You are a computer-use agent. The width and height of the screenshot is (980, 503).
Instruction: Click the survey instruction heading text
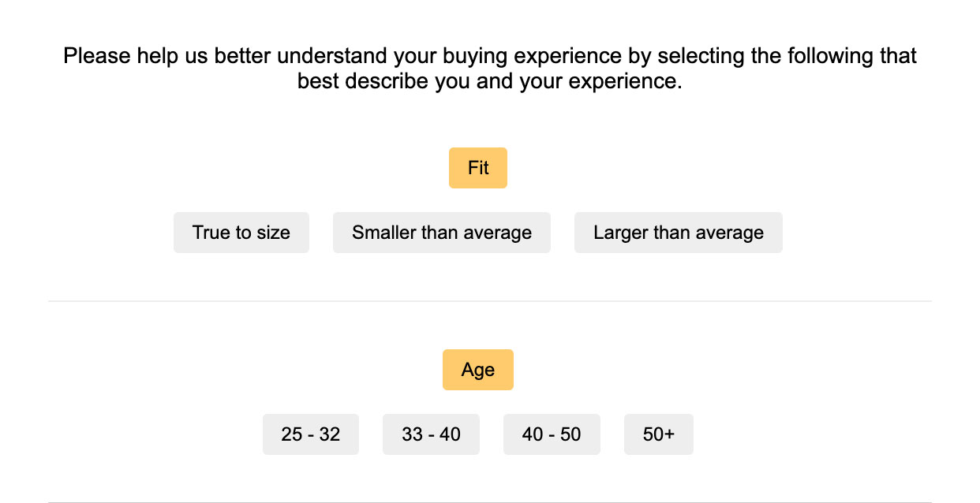pos(490,69)
